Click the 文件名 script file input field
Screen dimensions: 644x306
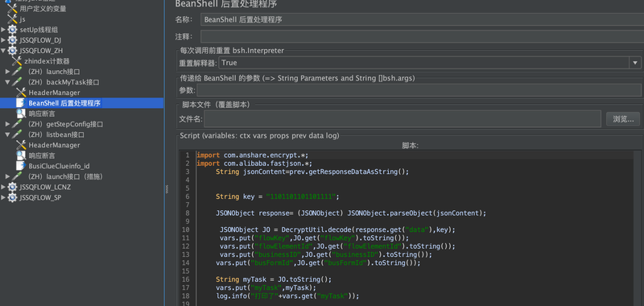[402, 119]
